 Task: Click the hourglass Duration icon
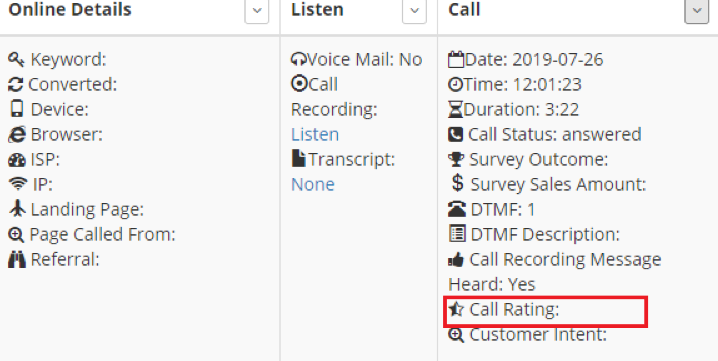(x=456, y=109)
